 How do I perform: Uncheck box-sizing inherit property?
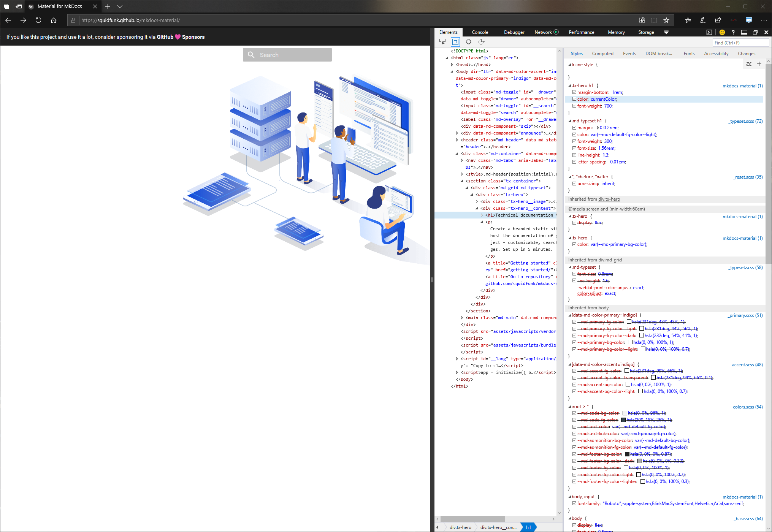tap(574, 184)
